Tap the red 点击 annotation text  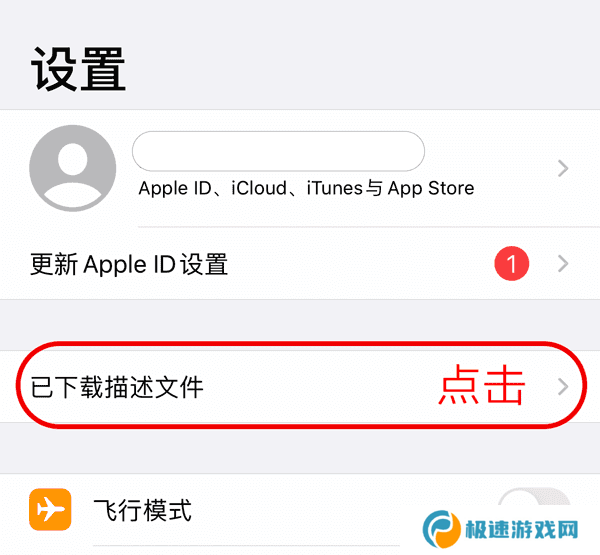(481, 385)
